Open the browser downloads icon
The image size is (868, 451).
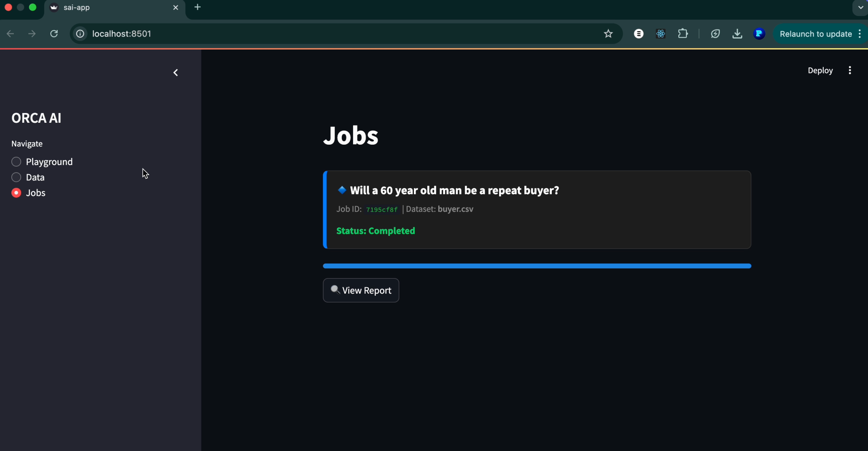[x=737, y=34]
